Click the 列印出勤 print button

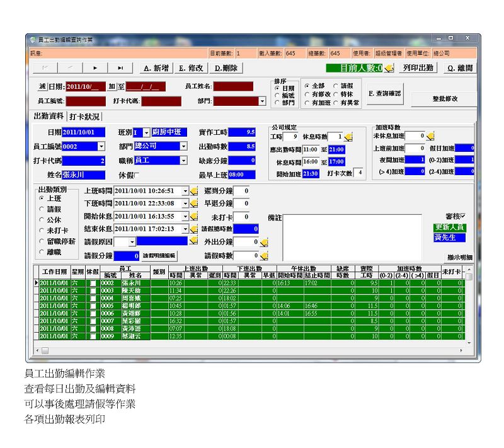pos(418,68)
